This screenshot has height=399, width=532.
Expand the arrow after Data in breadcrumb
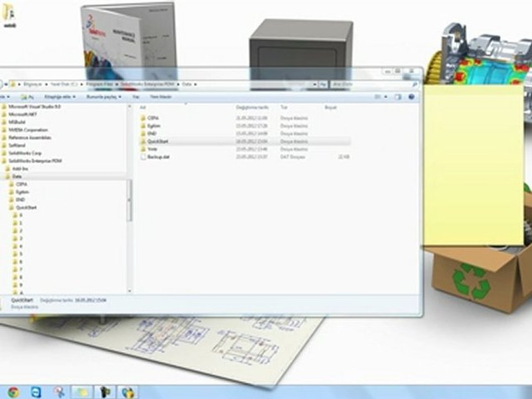click(x=196, y=84)
